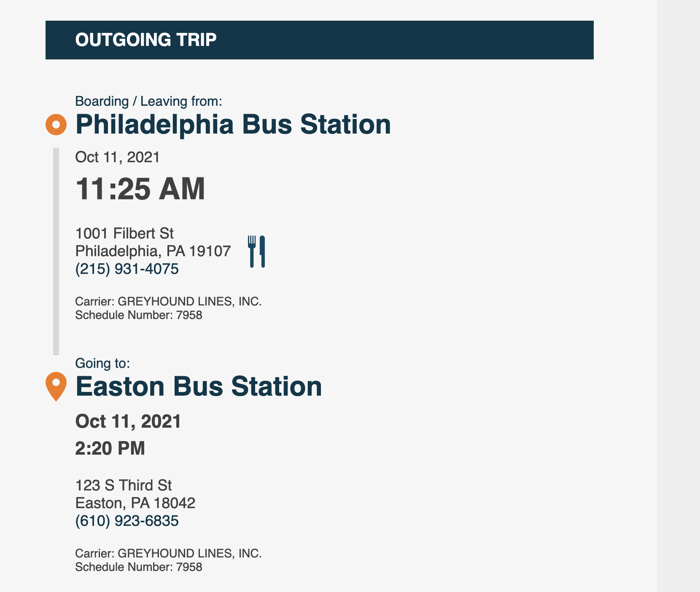Click the orange destination pin icon
This screenshot has height=592, width=700.
(x=56, y=386)
